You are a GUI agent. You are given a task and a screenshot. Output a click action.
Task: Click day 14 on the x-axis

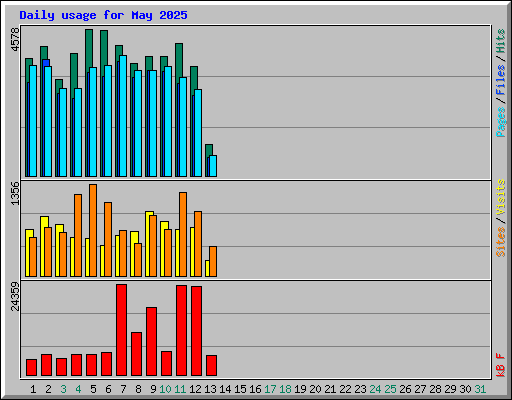tap(225, 389)
